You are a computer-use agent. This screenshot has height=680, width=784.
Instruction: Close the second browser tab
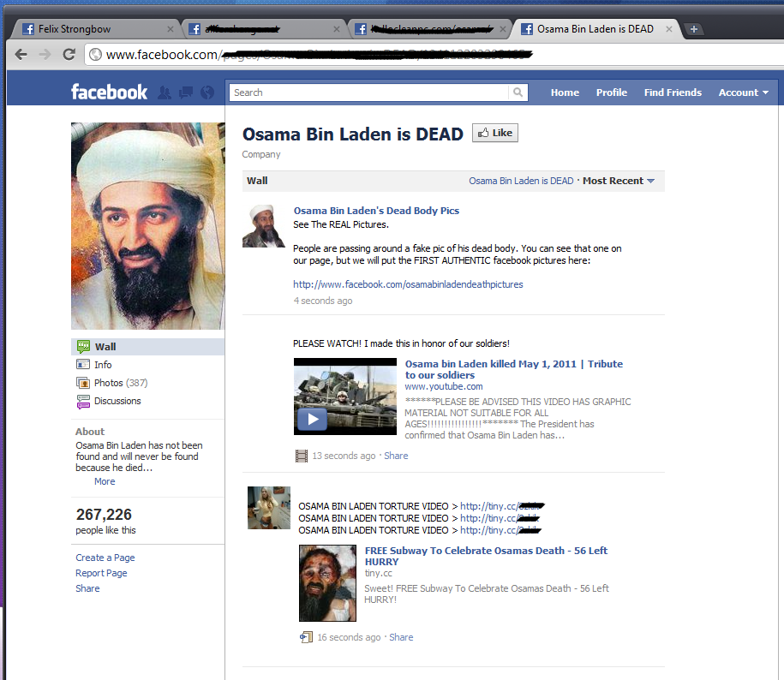pos(337,29)
